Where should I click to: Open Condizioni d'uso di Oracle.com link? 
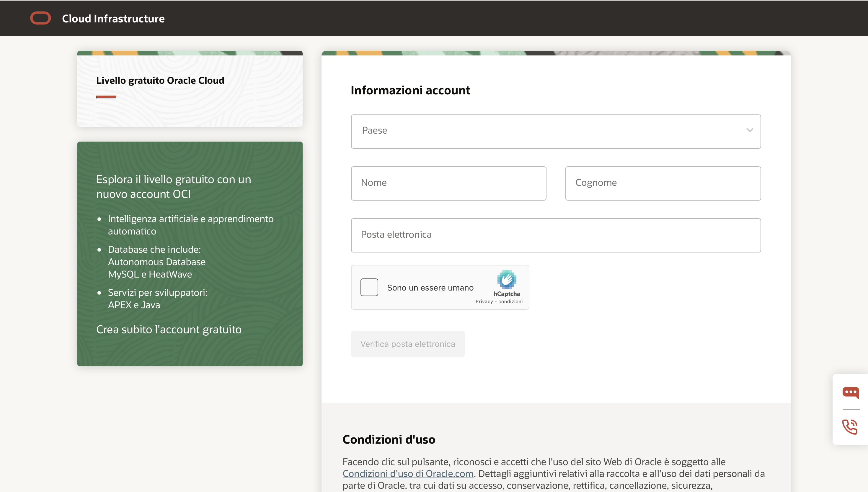pos(408,474)
